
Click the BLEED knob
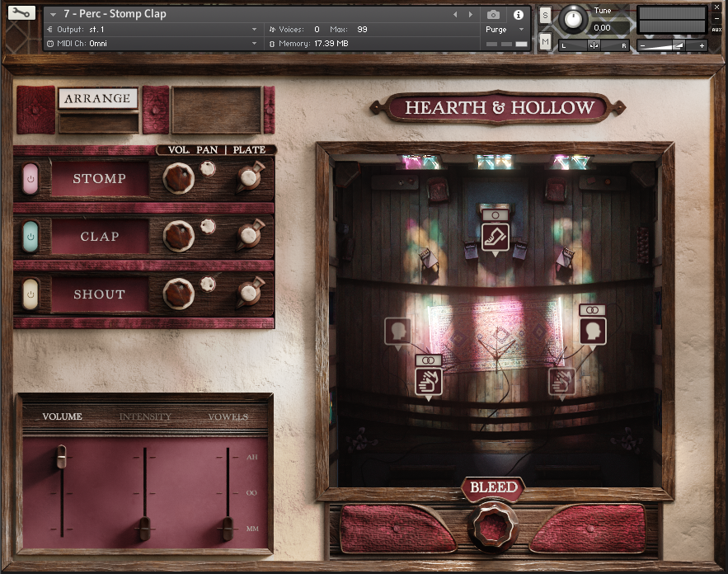493,528
